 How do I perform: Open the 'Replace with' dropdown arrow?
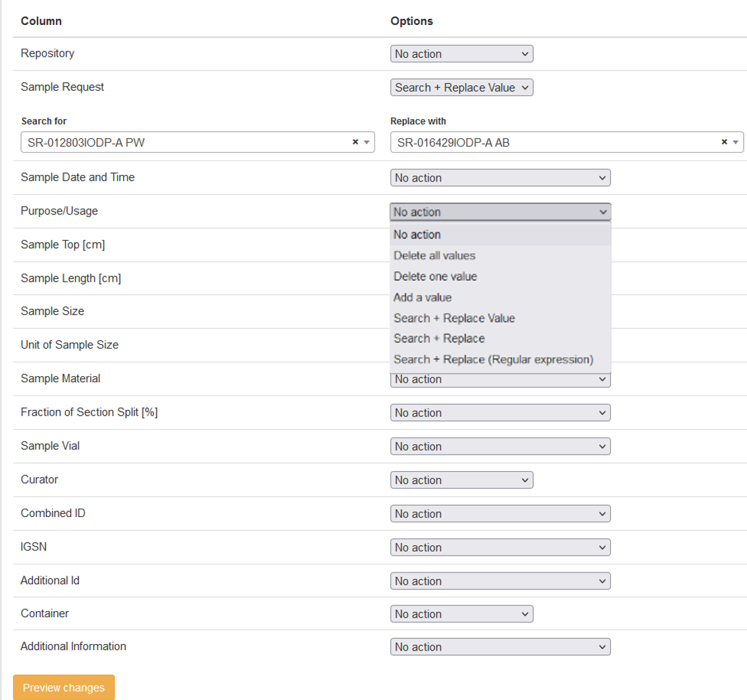735,142
